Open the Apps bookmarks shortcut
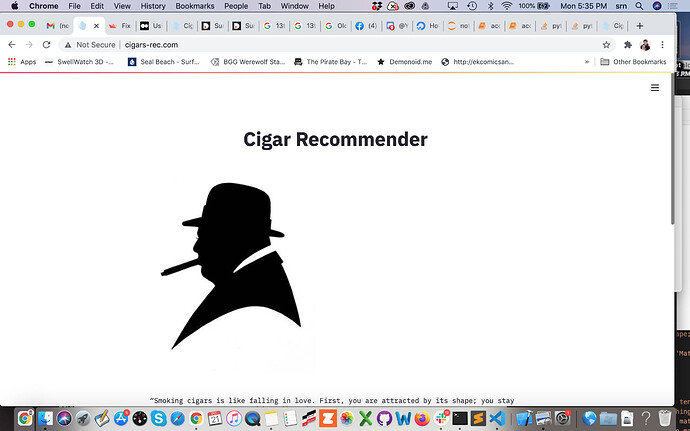690x431 pixels. 22,62
